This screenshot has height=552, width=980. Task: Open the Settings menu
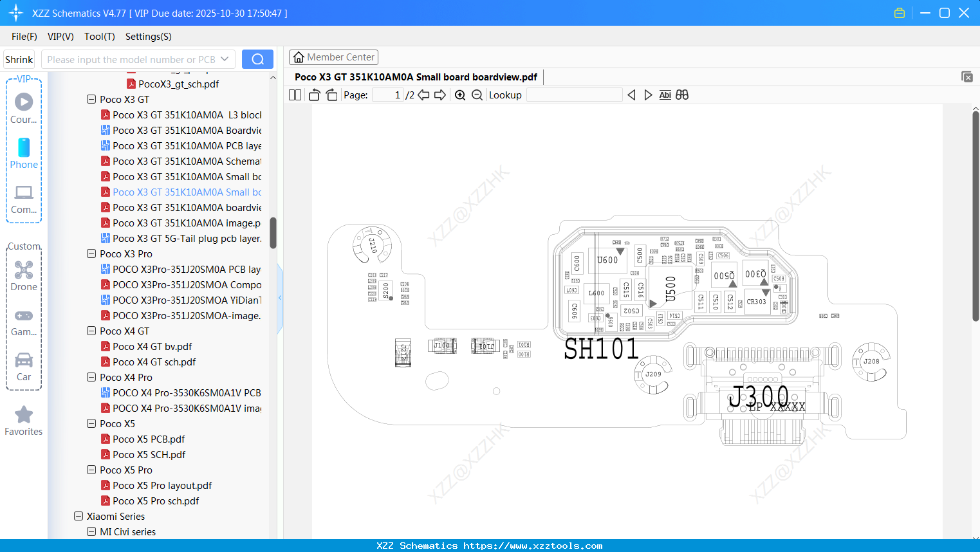148,37
